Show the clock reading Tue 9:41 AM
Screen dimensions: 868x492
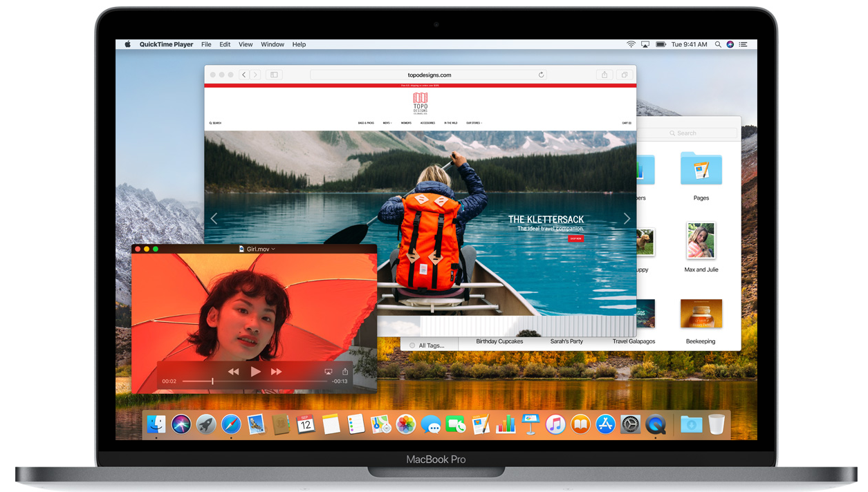tap(689, 44)
